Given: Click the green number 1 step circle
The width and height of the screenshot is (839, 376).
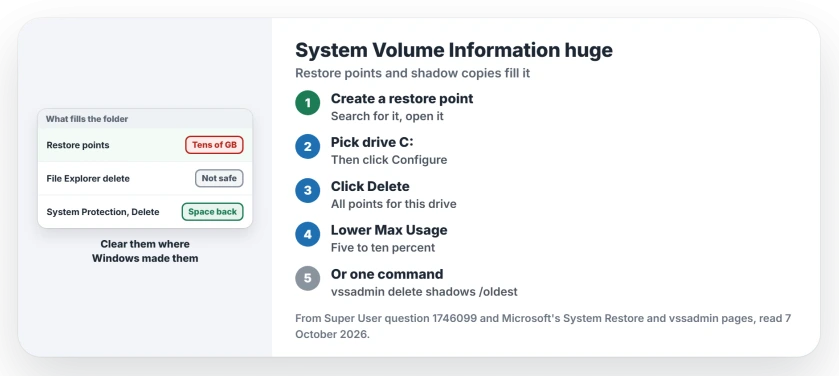Looking at the screenshot, I should (308, 103).
